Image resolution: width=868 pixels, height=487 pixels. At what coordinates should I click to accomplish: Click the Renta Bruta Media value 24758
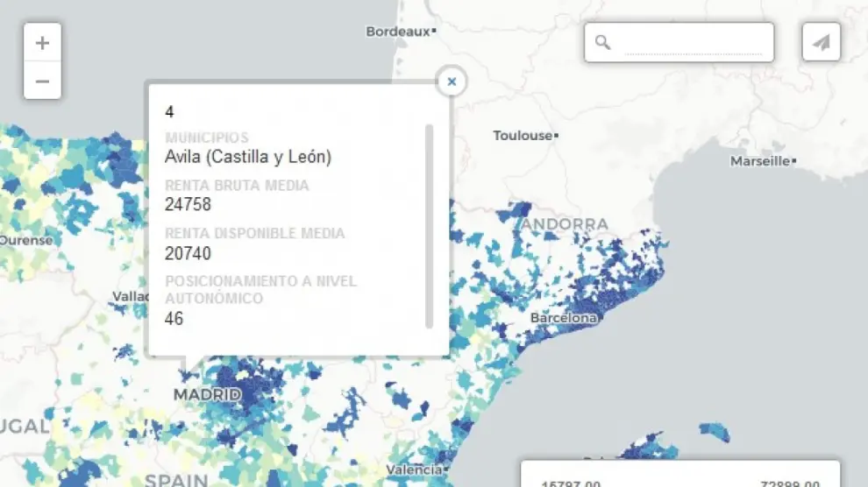[188, 205]
